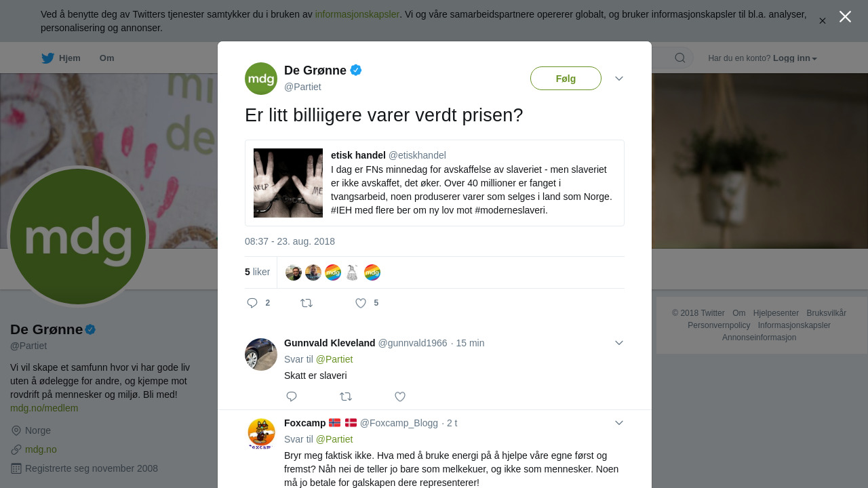Click the search magnifier icon

tap(680, 58)
